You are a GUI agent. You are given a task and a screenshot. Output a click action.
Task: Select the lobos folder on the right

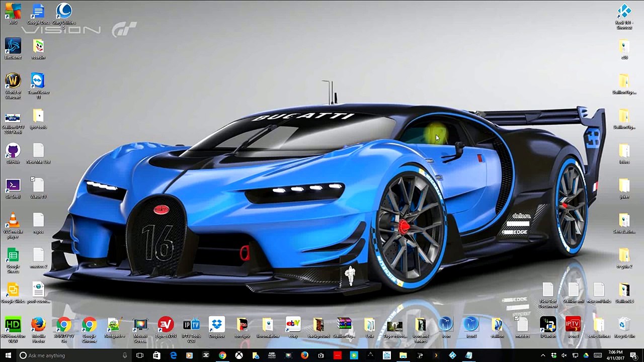(624, 153)
